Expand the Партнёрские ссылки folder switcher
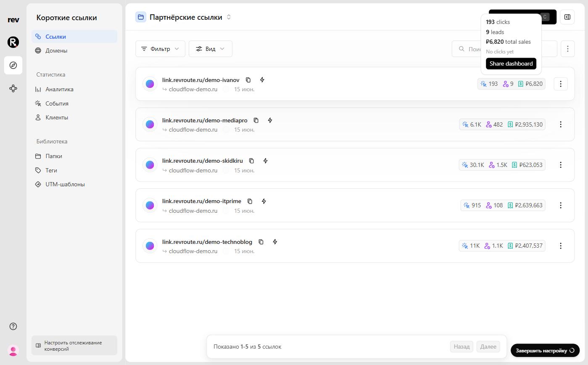Viewport: 588px width, 365px height. pyautogui.click(x=229, y=17)
